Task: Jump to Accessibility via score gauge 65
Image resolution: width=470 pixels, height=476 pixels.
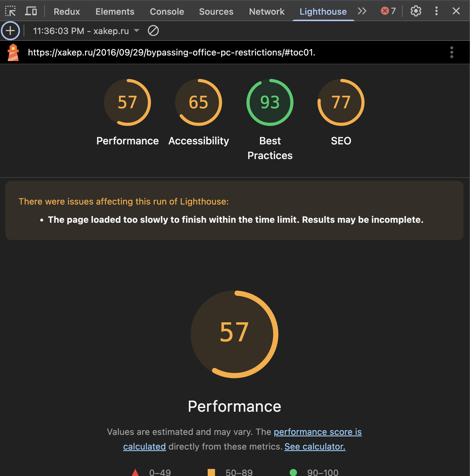Action: tap(199, 102)
